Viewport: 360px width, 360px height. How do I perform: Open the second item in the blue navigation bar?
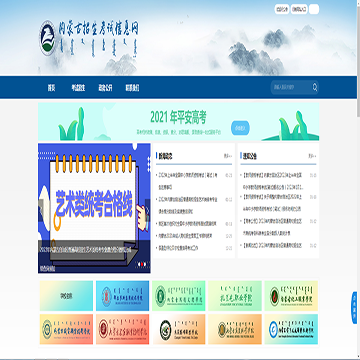point(78,88)
